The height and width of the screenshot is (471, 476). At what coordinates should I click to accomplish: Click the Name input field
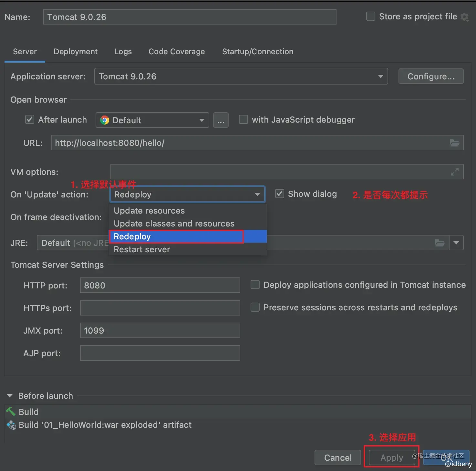pos(190,17)
